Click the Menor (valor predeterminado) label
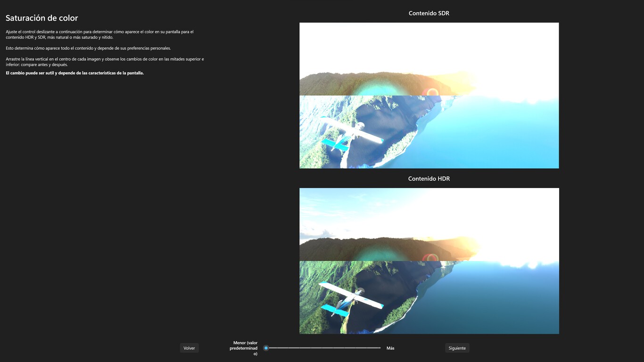 point(244,348)
